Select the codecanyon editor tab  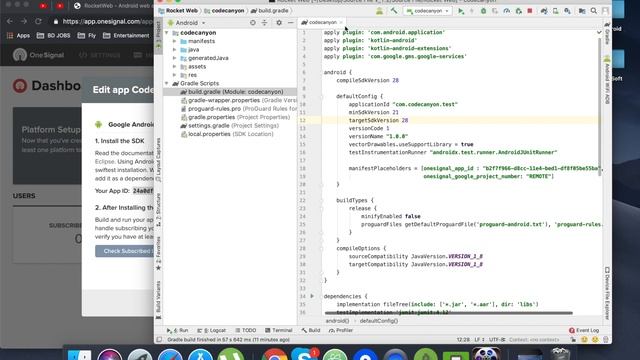click(322, 22)
